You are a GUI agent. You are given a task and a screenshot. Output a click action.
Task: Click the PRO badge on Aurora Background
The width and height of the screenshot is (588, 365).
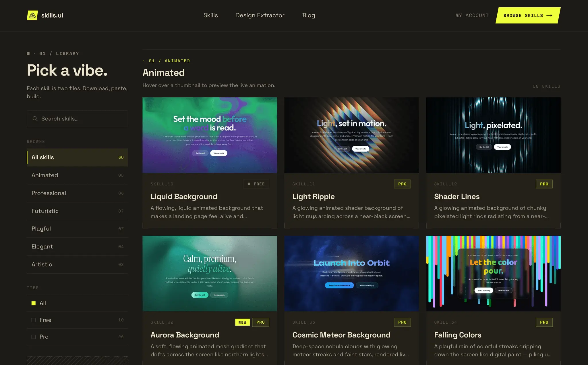click(261, 322)
